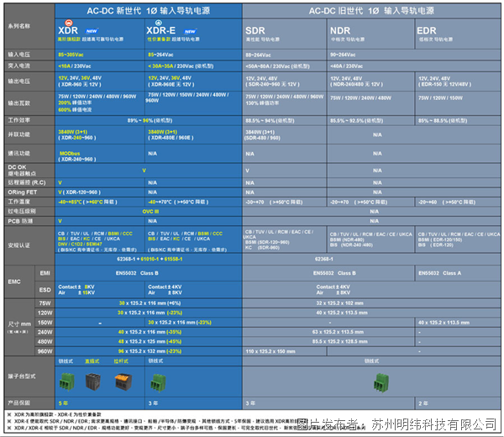This screenshot has height=437, width=504.
Task: Click the NEW badge beside the XDR-E title
Action: [190, 31]
